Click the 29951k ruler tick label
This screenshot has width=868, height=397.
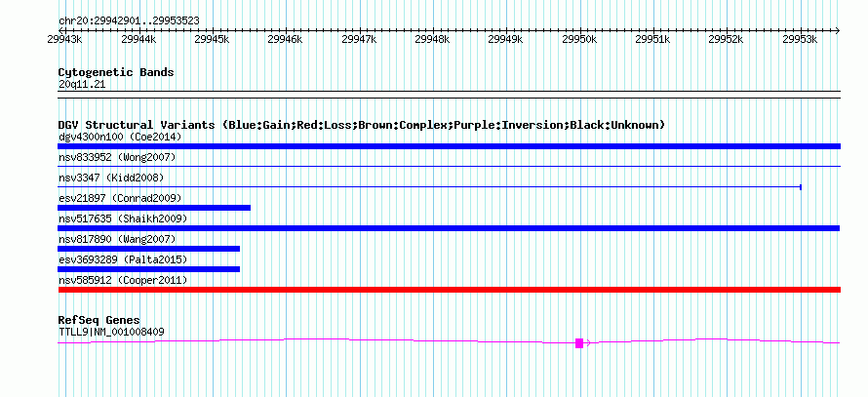[653, 39]
